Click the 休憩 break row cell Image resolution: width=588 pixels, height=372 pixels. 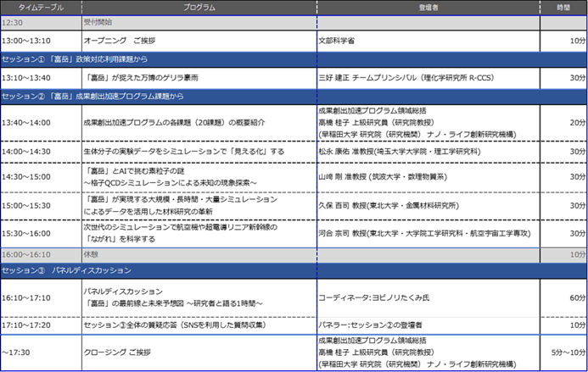click(x=199, y=253)
